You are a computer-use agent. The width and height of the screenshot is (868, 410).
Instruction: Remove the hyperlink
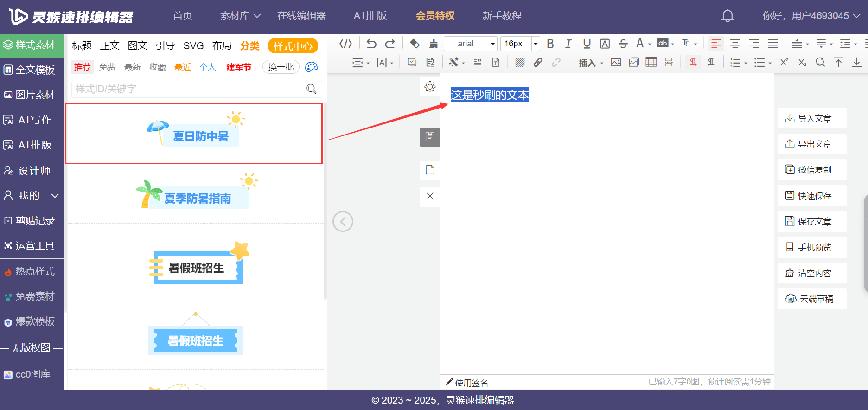point(556,62)
